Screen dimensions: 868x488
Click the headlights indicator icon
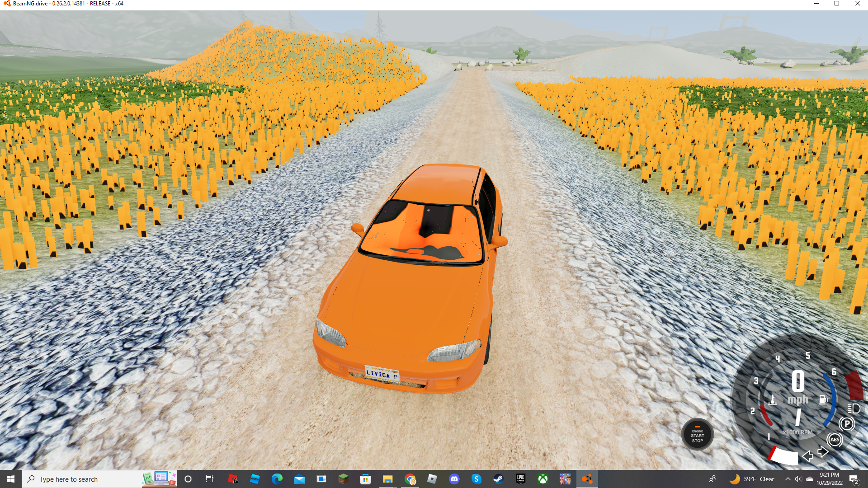[854, 408]
